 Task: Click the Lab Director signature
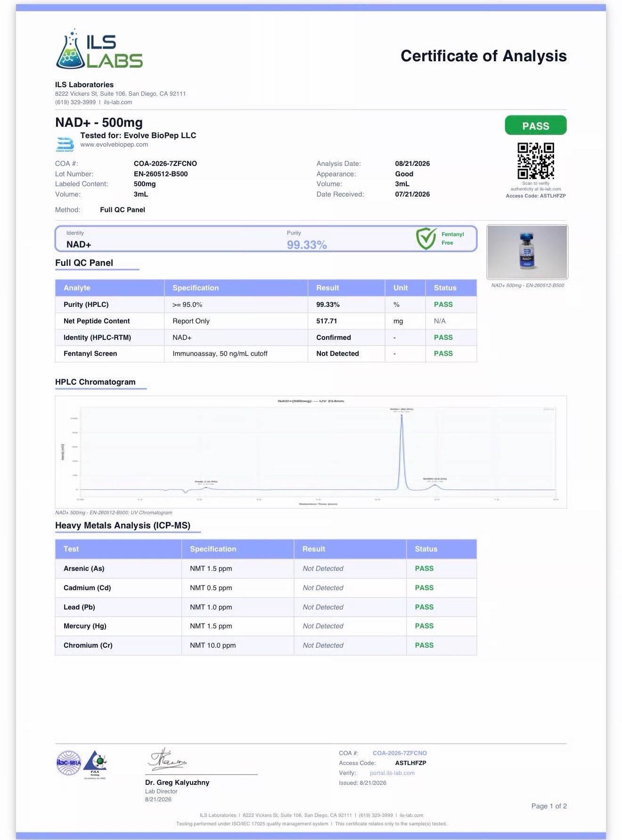(168, 759)
